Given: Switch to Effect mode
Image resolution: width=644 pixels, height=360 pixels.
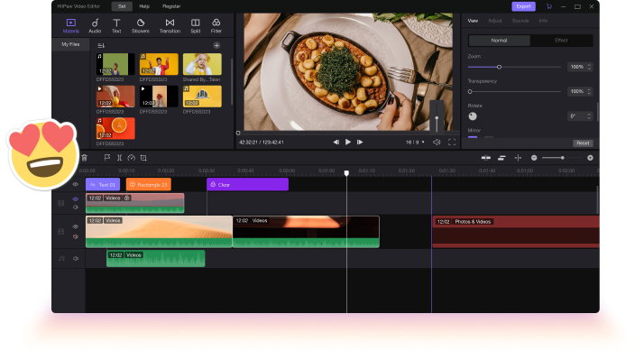Looking at the screenshot, I should pos(561,41).
